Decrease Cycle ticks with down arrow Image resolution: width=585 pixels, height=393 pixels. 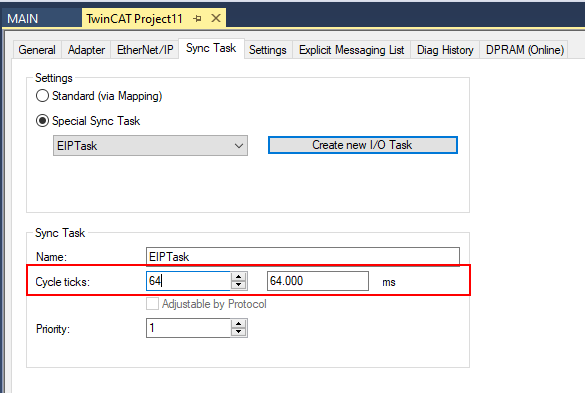239,285
